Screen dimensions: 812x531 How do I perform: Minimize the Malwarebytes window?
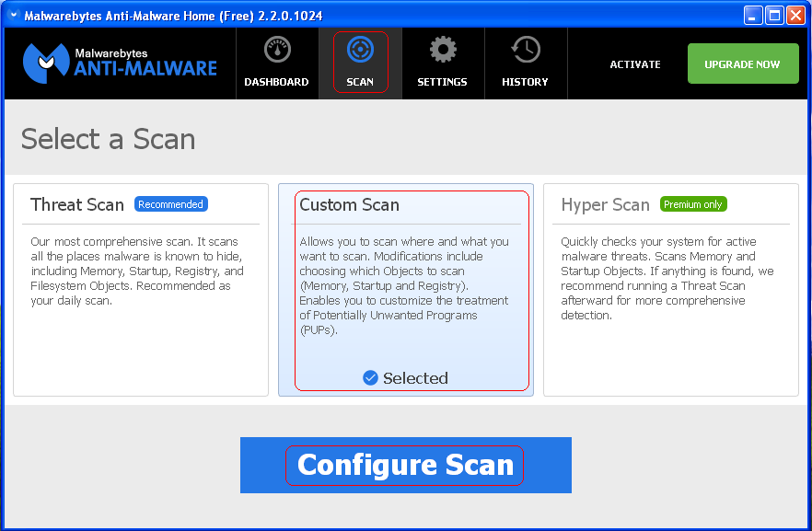pyautogui.click(x=753, y=16)
